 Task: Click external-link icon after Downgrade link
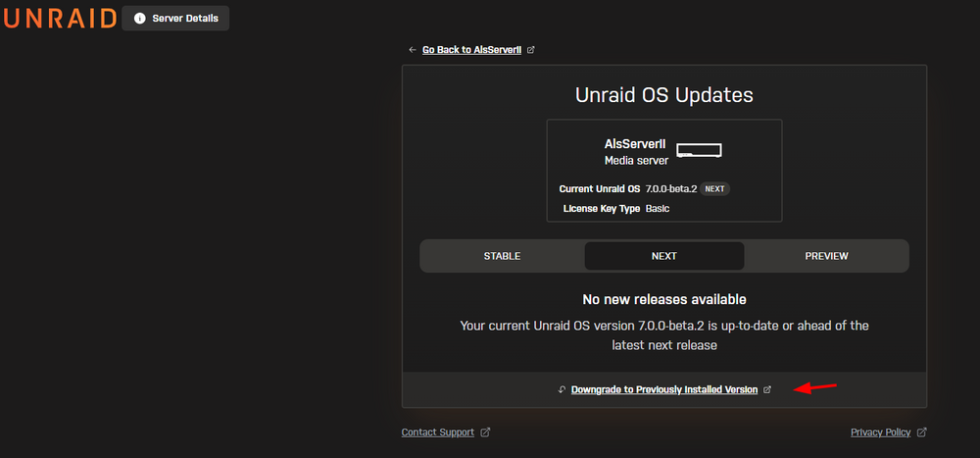tap(767, 389)
